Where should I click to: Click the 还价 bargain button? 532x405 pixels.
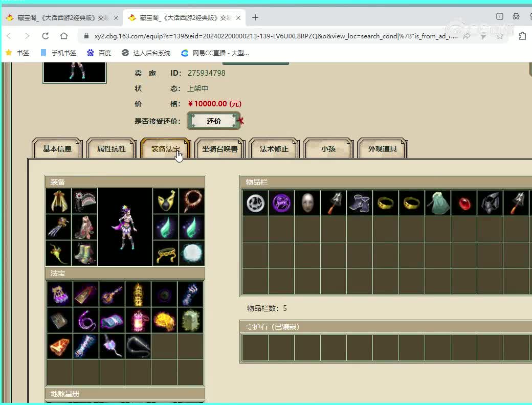pyautogui.click(x=214, y=121)
